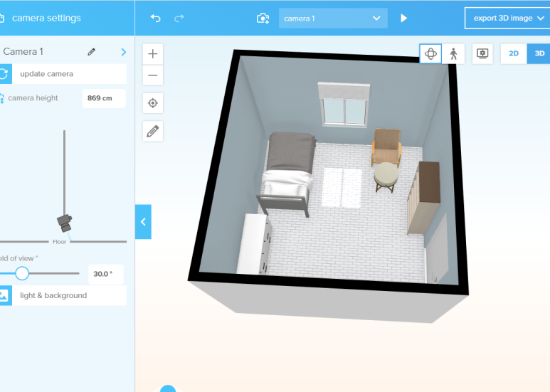Click the update camera refresh icon

pos(4,74)
